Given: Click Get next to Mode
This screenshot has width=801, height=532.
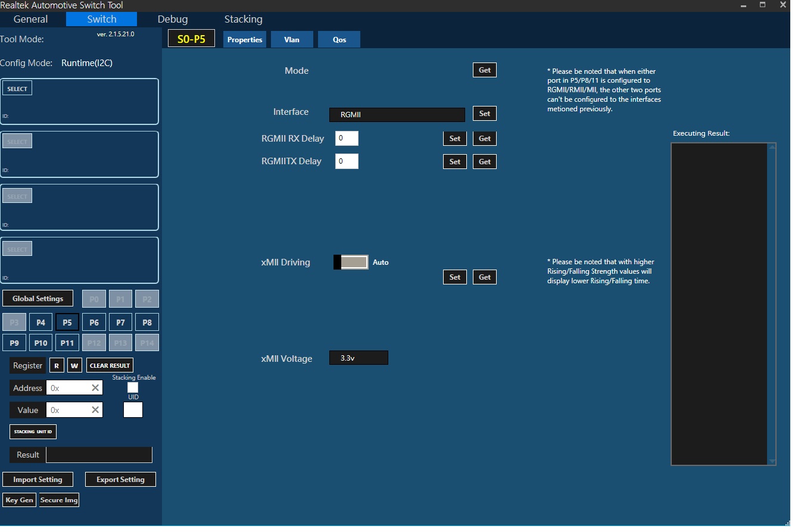Looking at the screenshot, I should (485, 70).
